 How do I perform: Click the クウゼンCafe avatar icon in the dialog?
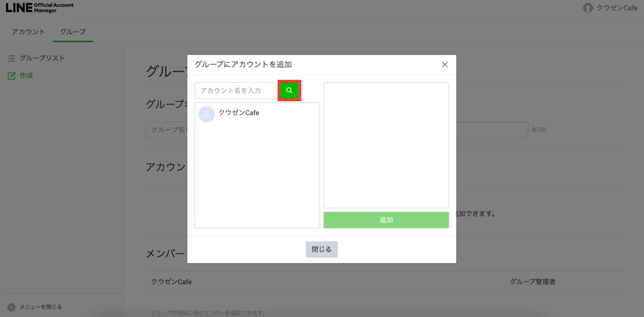206,114
